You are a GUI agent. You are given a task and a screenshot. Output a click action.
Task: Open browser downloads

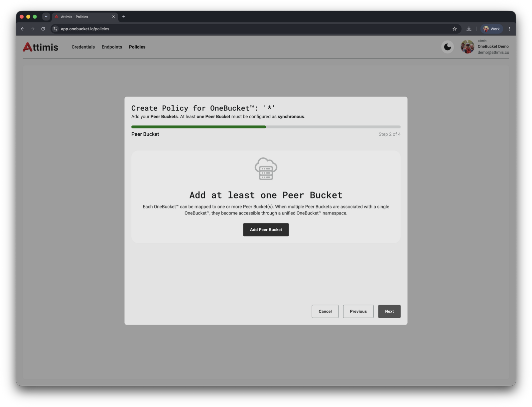(x=469, y=29)
